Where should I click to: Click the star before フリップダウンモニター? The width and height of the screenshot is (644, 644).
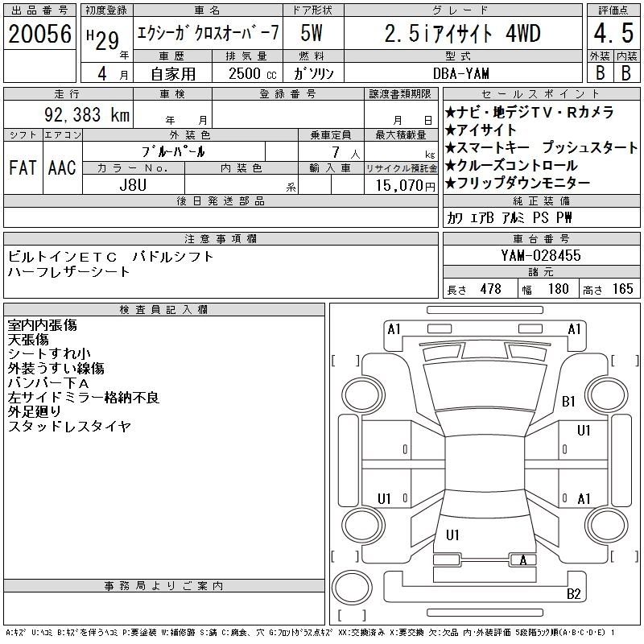coord(451,184)
